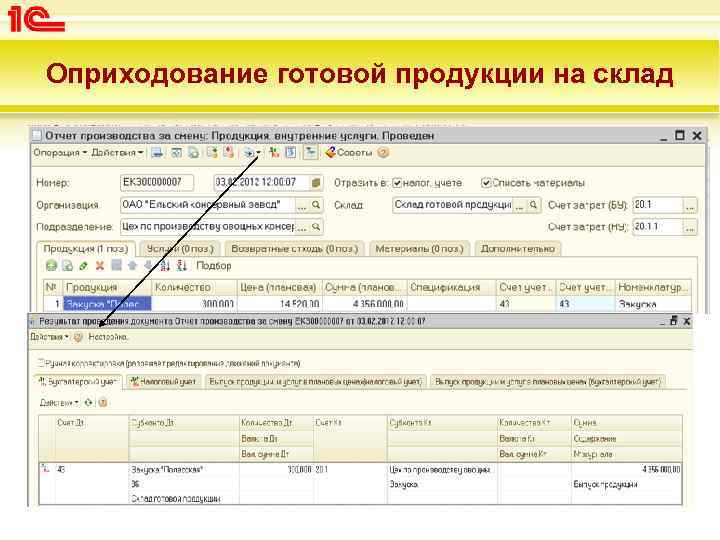Click copy row icon in product table toolbar
This screenshot has height=540, width=720.
click(68, 265)
